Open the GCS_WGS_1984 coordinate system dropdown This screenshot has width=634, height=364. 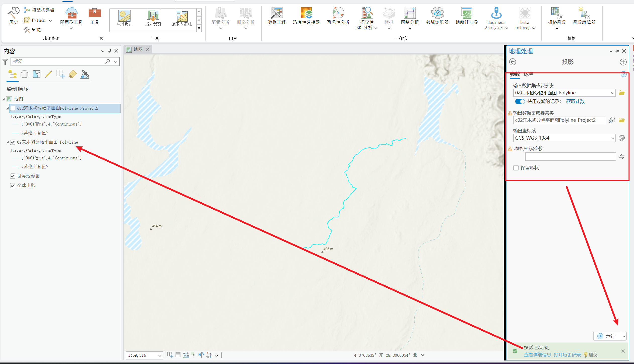pos(612,138)
